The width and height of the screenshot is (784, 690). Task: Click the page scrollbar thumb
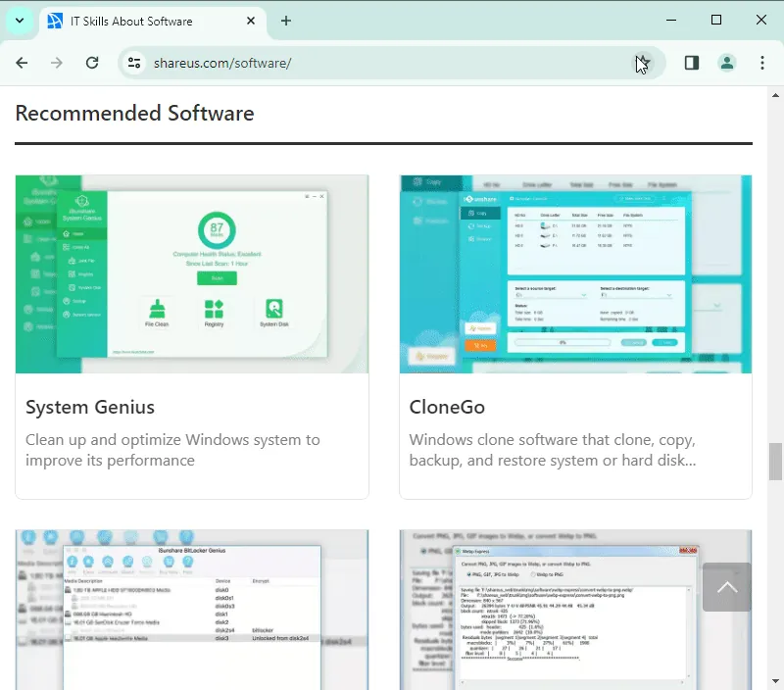pos(775,461)
